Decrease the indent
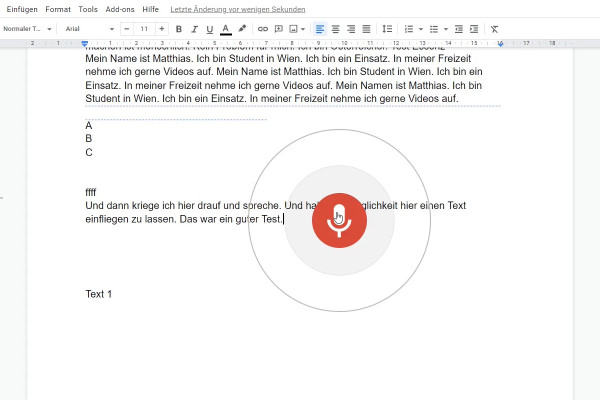Image resolution: width=600 pixels, height=400 pixels. pyautogui.click(x=459, y=29)
